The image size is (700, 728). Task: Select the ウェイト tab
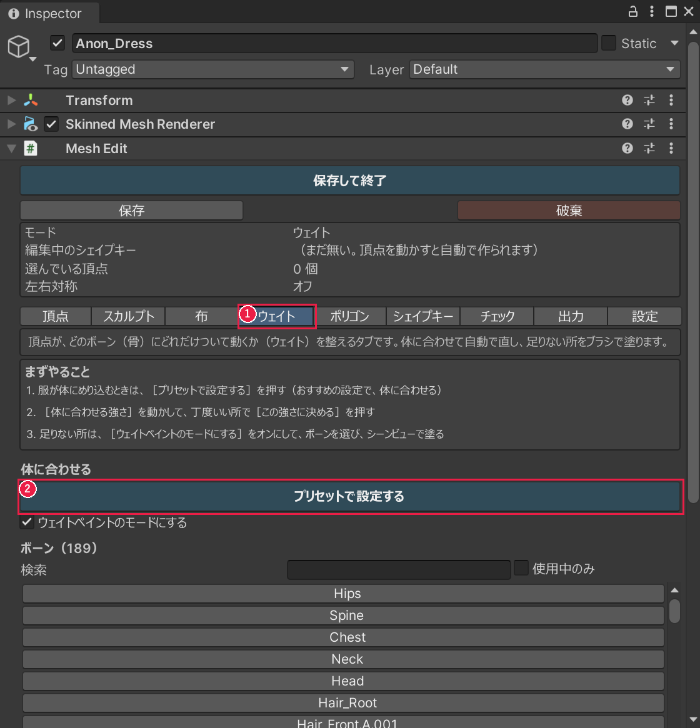277,316
